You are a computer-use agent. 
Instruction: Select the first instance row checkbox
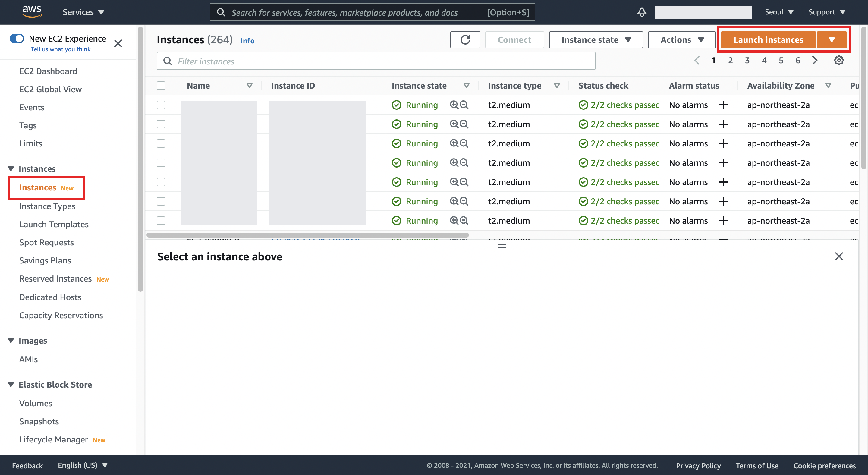(x=161, y=105)
